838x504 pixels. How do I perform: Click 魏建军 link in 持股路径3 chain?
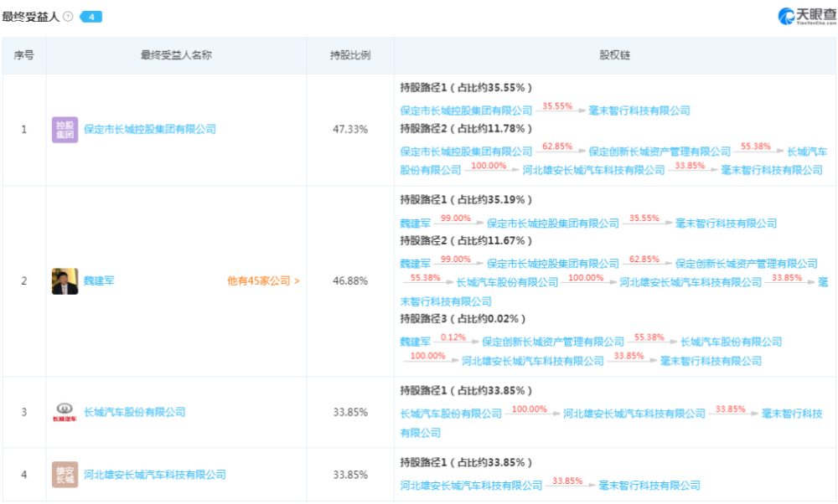416,342
